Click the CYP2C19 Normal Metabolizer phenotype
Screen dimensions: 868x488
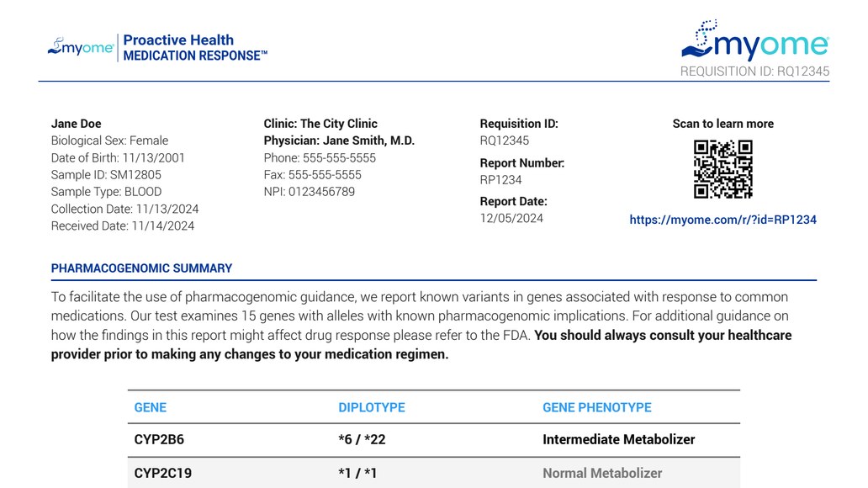pos(602,473)
